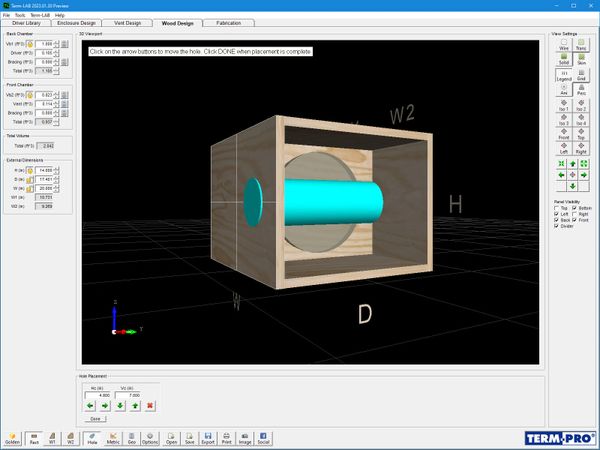Select the Rect box shape button
Screen dimensions: 600x450
[x=34, y=439]
